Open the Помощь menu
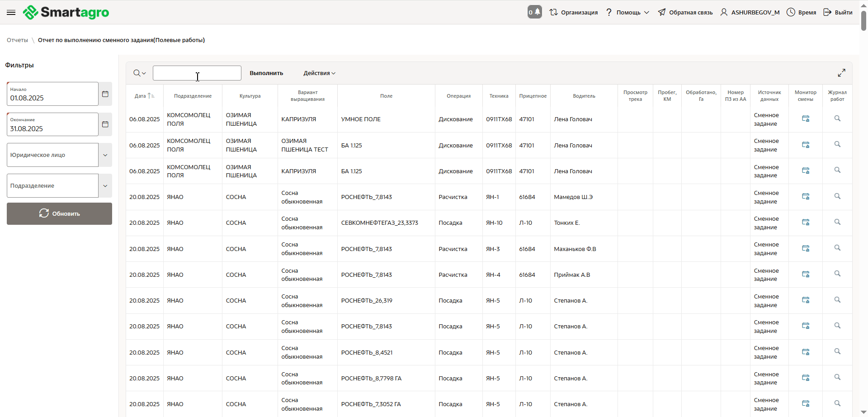This screenshot has width=868, height=417. [628, 12]
